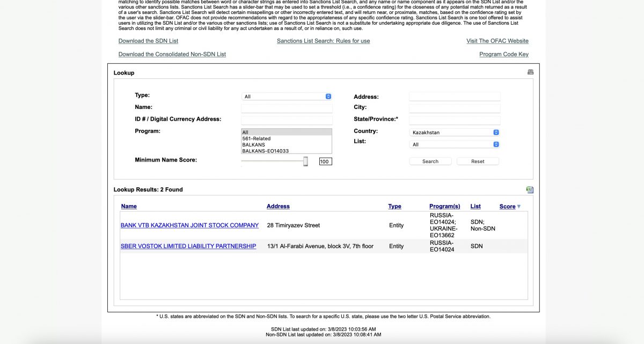Click the State/Province input field

455,120
